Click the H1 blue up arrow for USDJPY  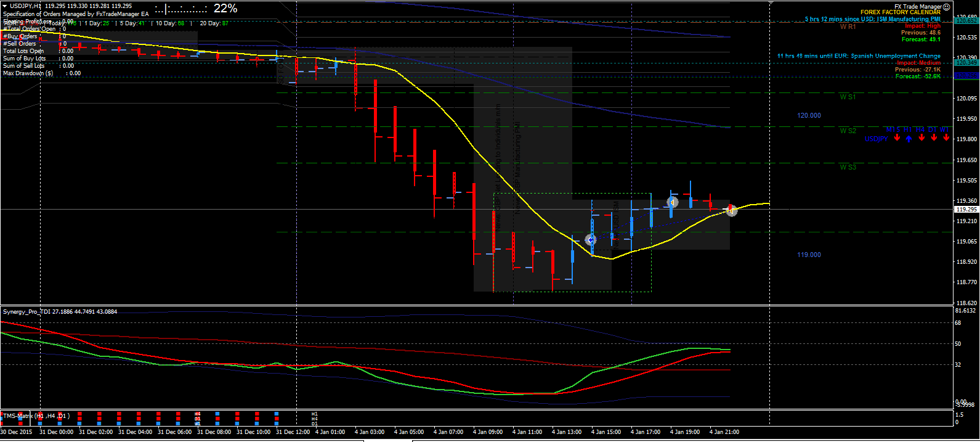(909, 139)
